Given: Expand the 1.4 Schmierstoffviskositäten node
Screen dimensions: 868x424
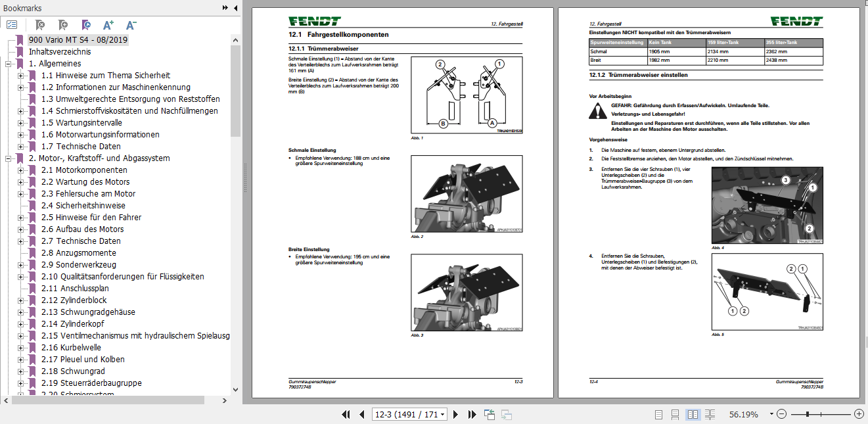Looking at the screenshot, I should coord(20,111).
